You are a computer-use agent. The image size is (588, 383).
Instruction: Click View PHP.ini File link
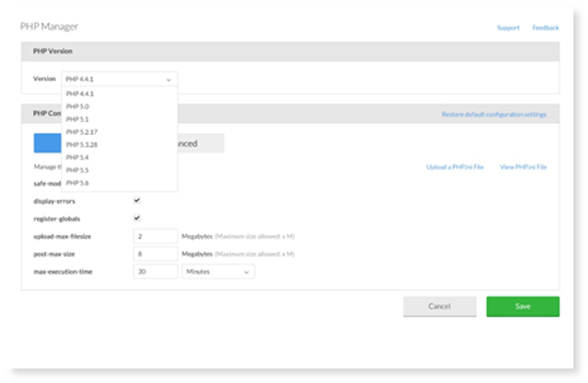(x=523, y=167)
